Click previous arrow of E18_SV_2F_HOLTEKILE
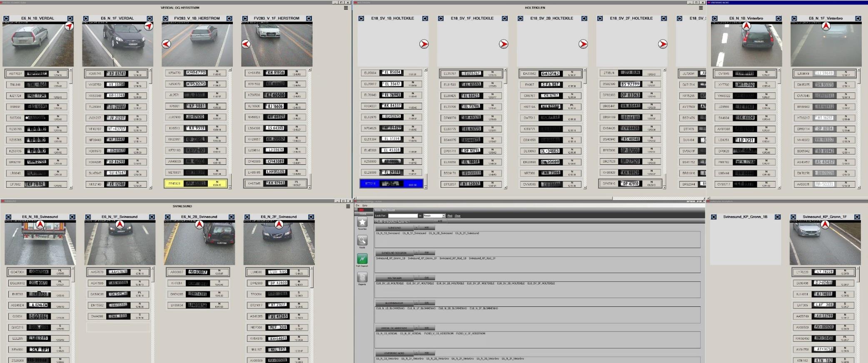 coord(600,18)
